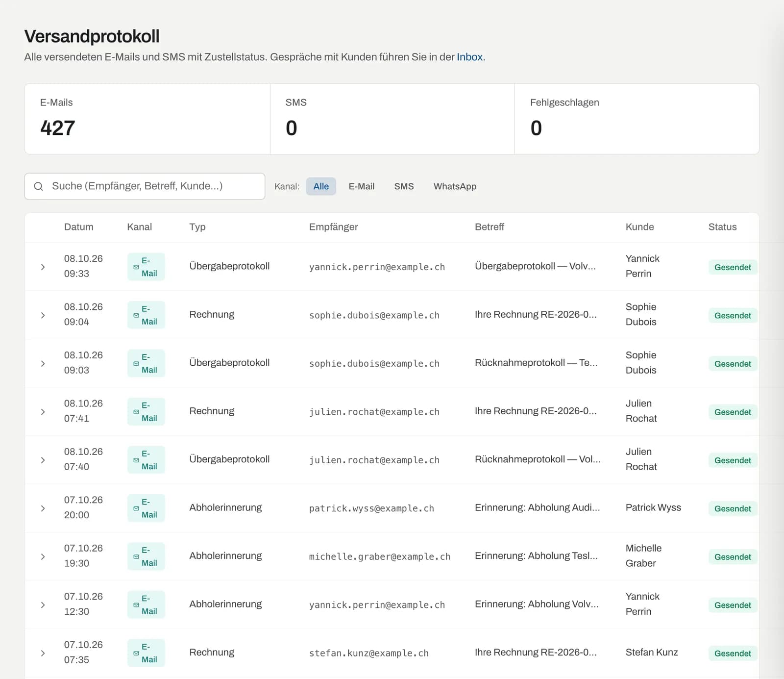Expand the 07.10.26 12:30 row
The width and height of the screenshot is (784, 679).
[x=43, y=605]
